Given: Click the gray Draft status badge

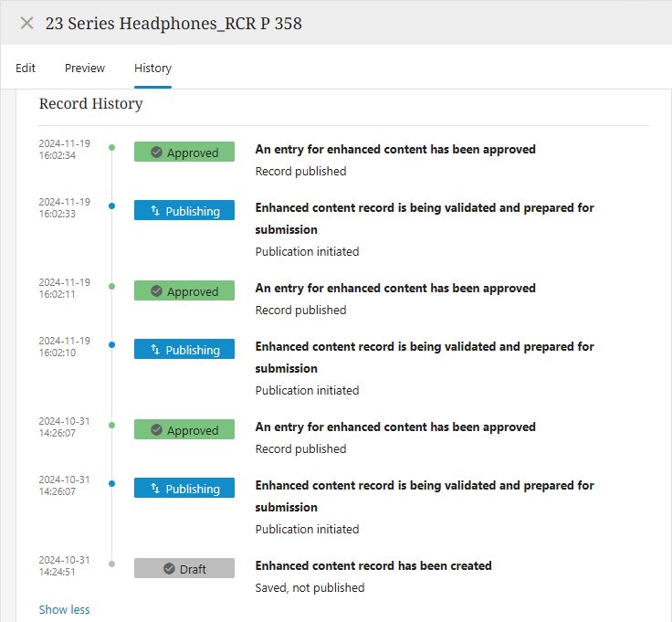Looking at the screenshot, I should 184,569.
